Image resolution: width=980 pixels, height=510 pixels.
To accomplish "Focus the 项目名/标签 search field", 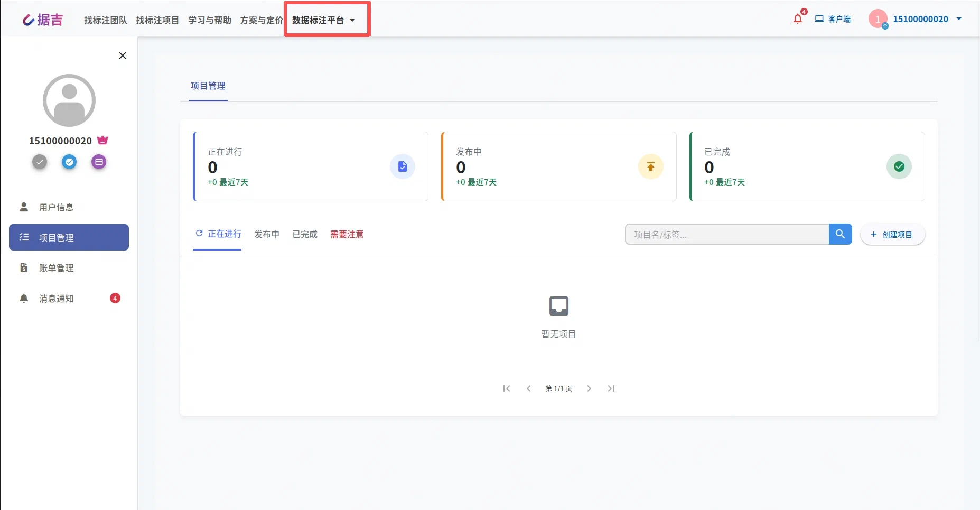I will click(727, 234).
